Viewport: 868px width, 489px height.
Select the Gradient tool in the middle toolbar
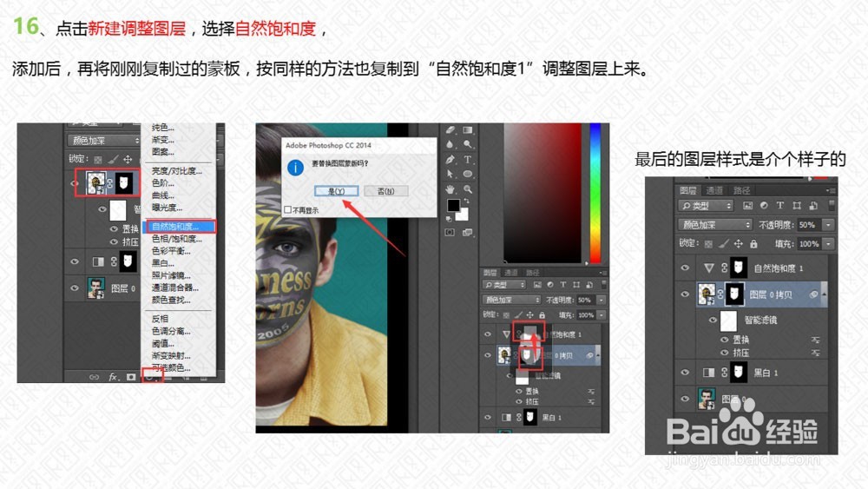click(469, 129)
